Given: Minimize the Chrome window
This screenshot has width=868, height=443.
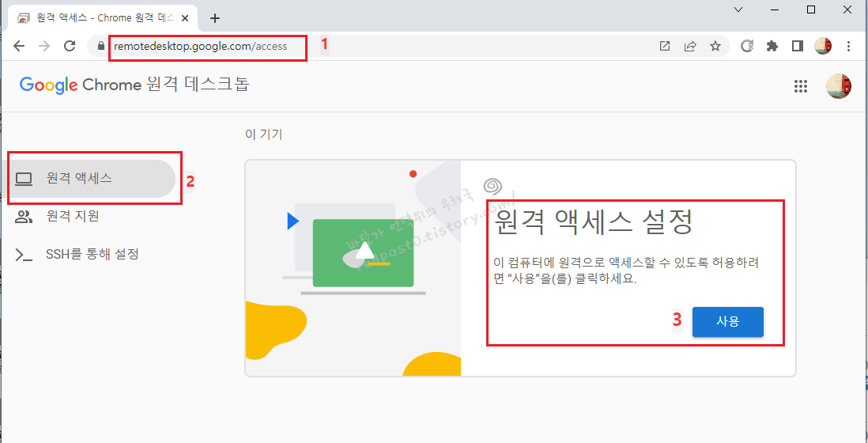Looking at the screenshot, I should pos(775,9).
